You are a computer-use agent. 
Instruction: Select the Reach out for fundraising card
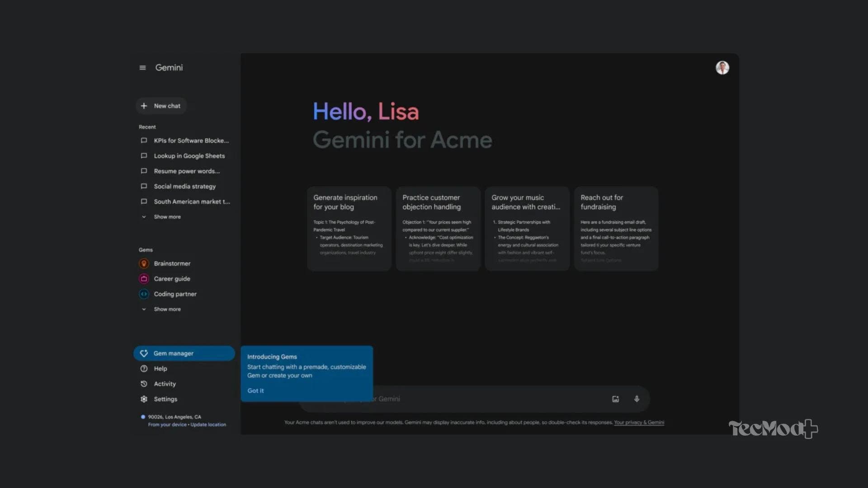pos(616,228)
